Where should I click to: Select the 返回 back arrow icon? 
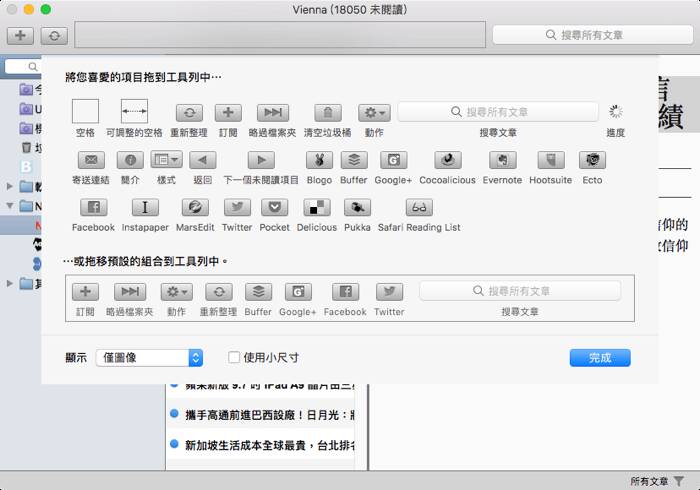pos(203,160)
